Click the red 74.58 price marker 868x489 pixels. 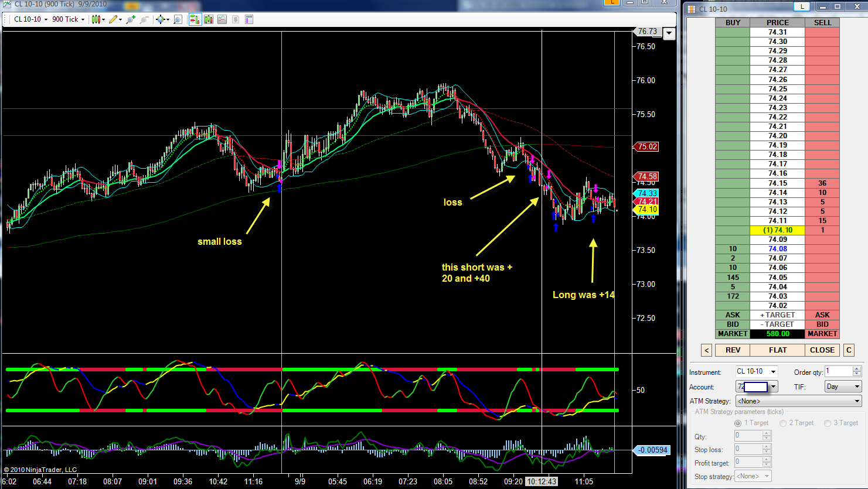pyautogui.click(x=646, y=176)
